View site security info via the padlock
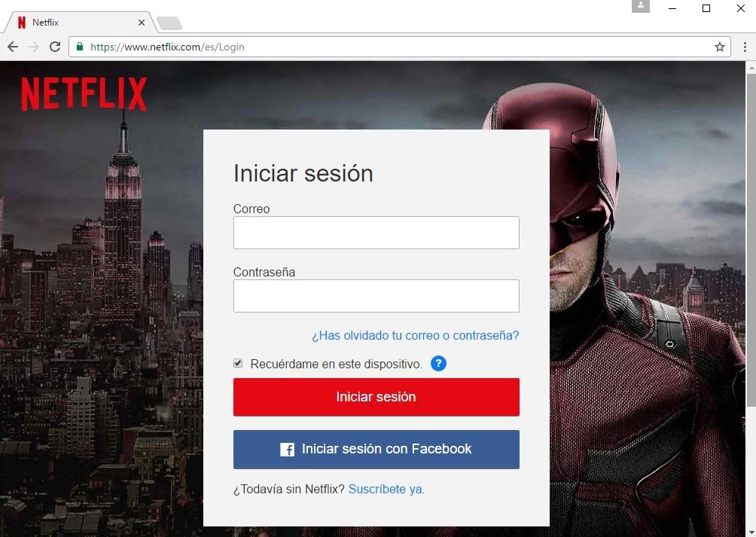Viewport: 756px width, 537px height. pos(80,47)
